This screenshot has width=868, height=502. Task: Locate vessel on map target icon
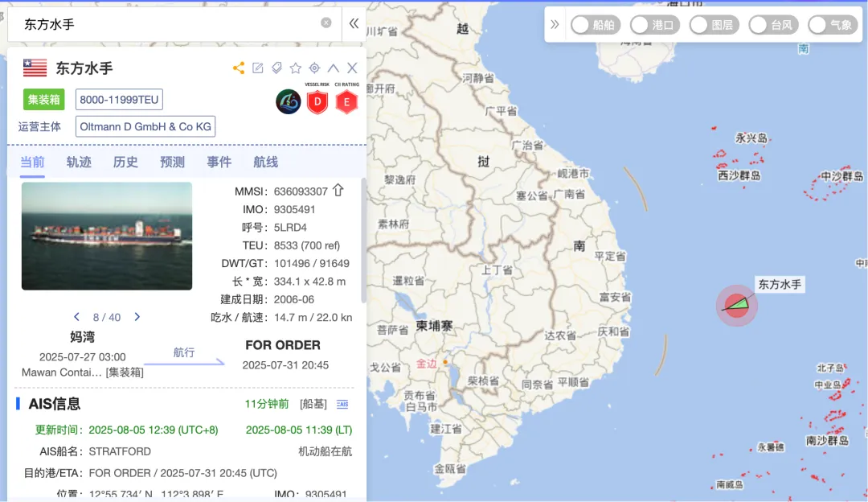click(x=314, y=68)
